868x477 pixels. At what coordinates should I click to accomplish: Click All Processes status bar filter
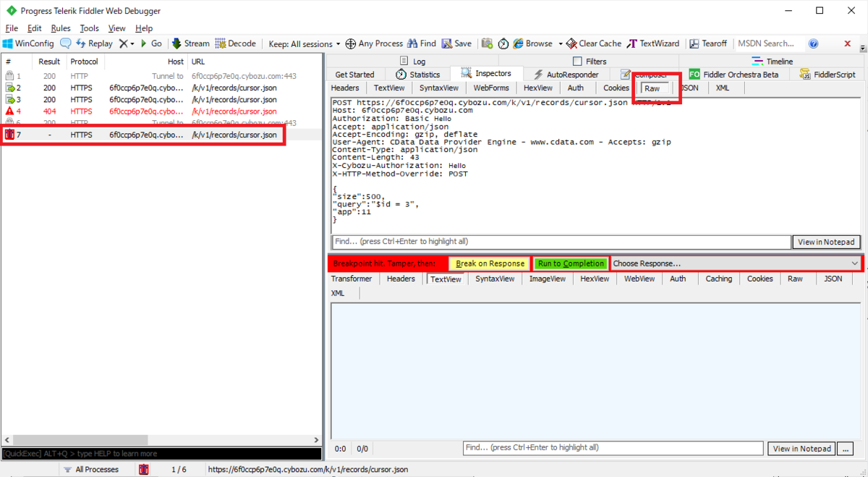coord(91,470)
